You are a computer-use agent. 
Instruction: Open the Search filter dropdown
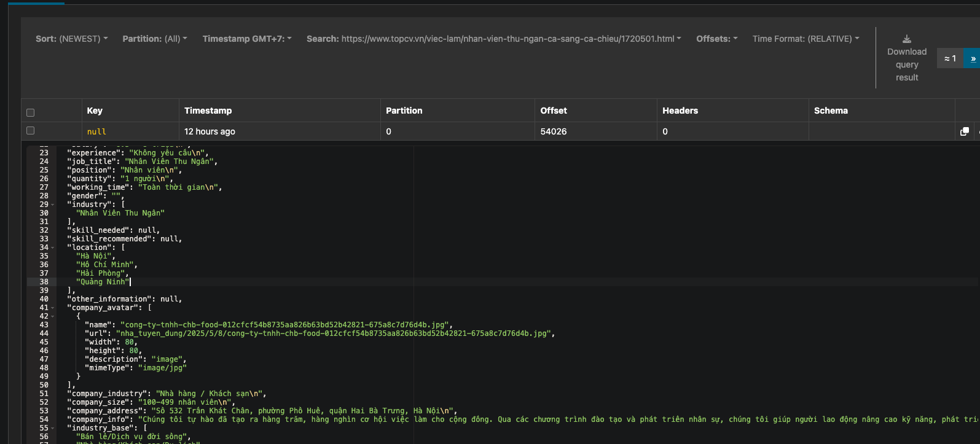click(493, 39)
